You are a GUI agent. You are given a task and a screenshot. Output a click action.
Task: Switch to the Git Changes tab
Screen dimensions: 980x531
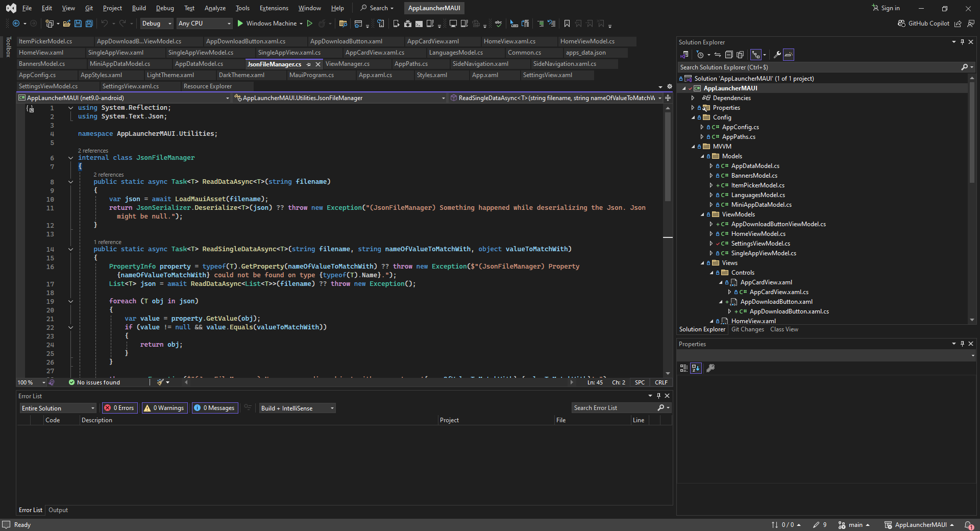tap(747, 329)
